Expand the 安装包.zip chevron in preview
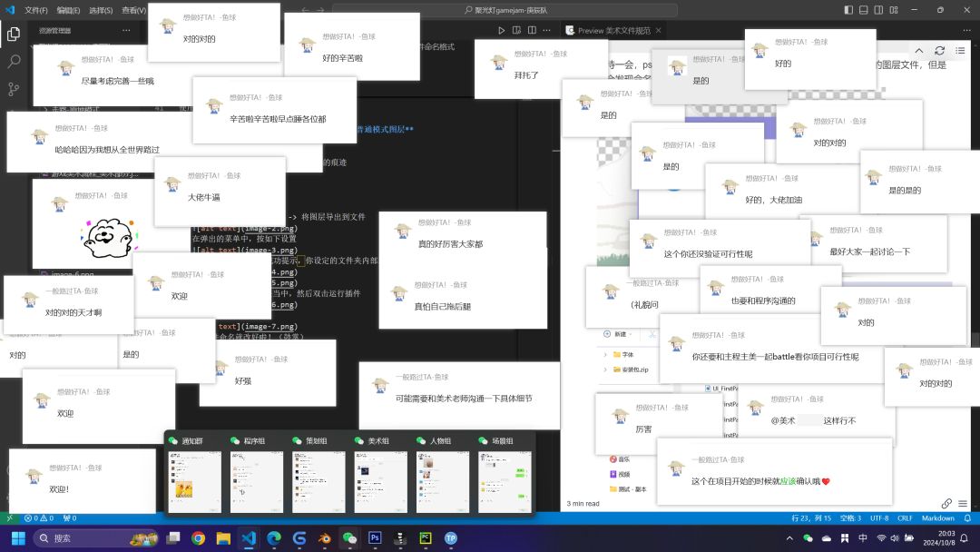 coord(605,370)
